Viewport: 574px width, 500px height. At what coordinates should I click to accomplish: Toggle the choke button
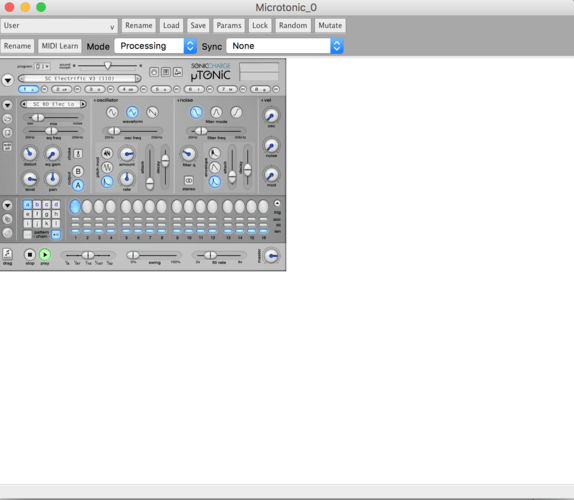pos(78,154)
